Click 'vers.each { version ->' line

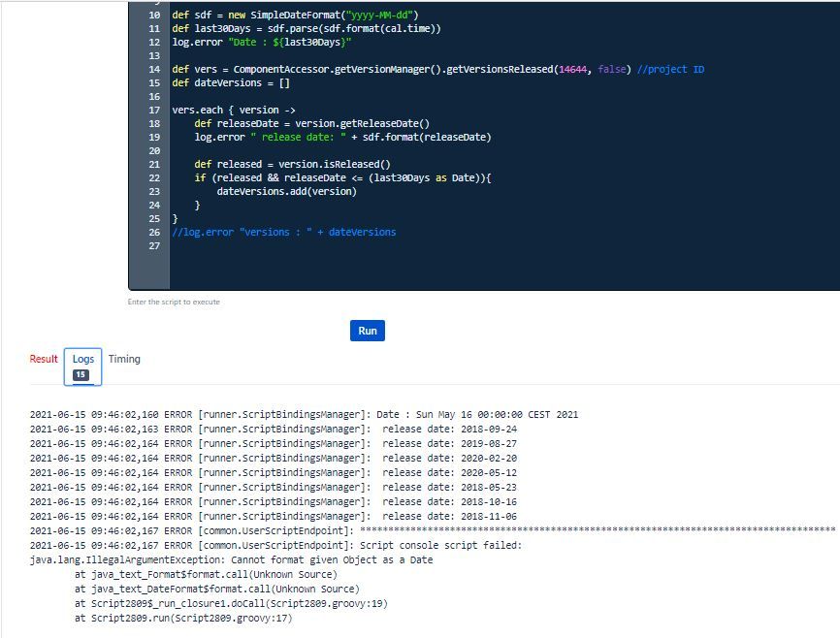coord(234,110)
